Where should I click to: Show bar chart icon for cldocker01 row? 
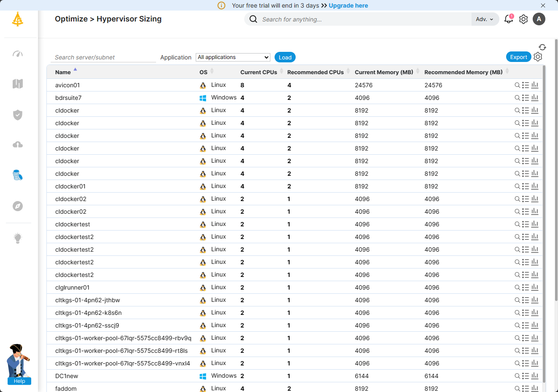coord(535,186)
